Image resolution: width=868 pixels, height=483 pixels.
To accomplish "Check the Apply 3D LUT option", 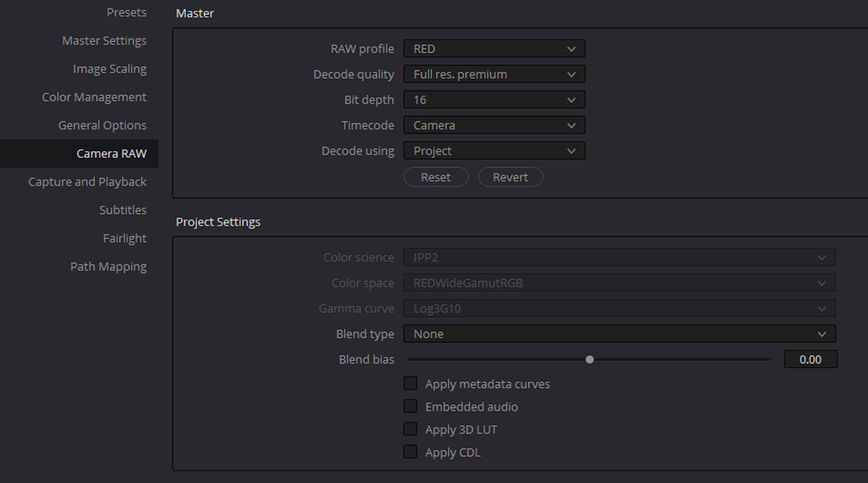I will 410,429.
